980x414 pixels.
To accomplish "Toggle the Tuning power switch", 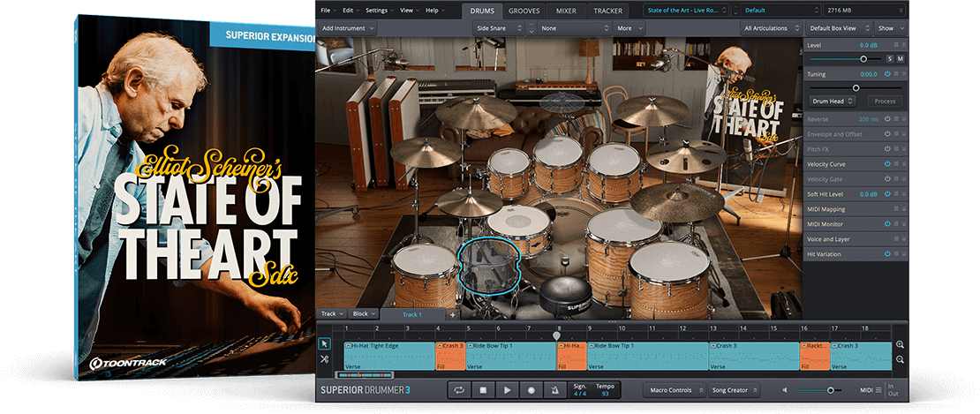I will click(x=887, y=74).
